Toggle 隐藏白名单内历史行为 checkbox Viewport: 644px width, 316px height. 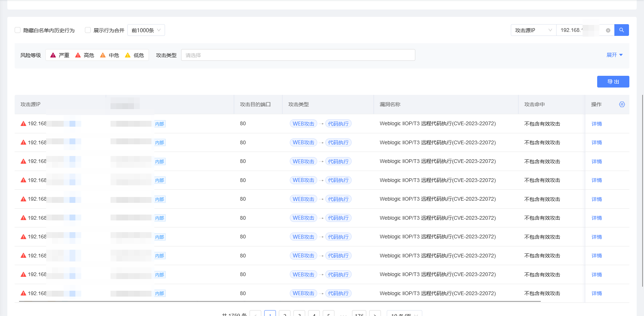click(x=18, y=30)
